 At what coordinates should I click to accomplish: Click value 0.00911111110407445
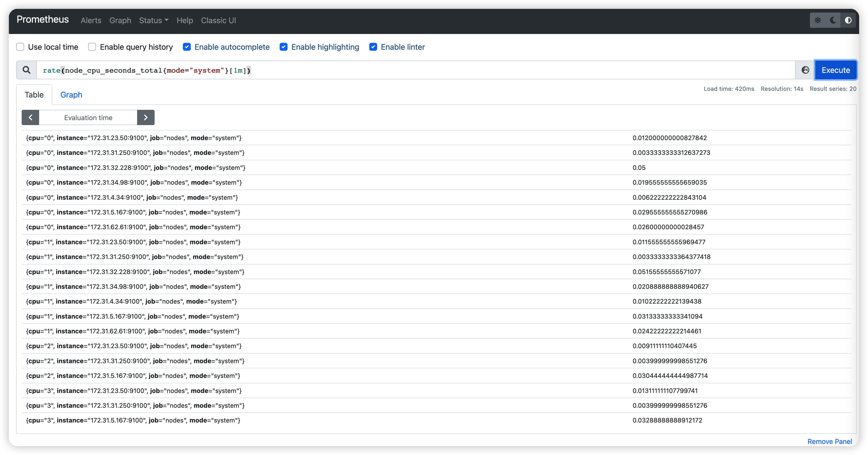[664, 346]
